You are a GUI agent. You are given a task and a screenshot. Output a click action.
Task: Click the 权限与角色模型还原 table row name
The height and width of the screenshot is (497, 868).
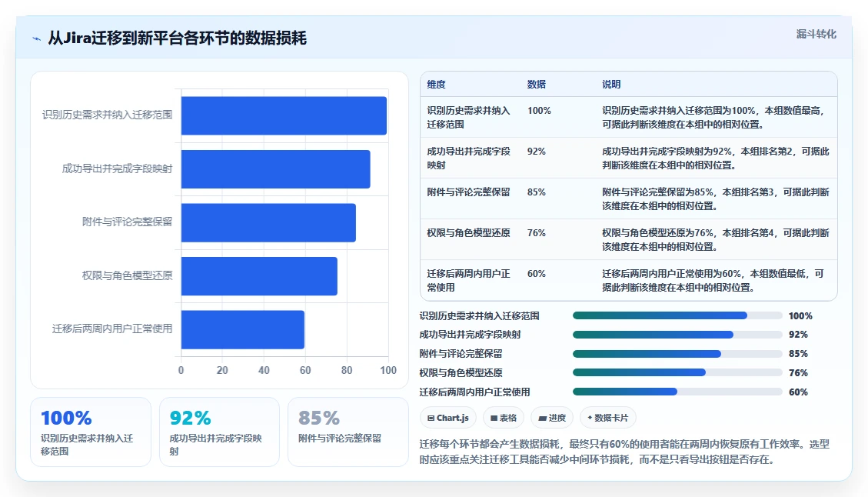pos(468,232)
